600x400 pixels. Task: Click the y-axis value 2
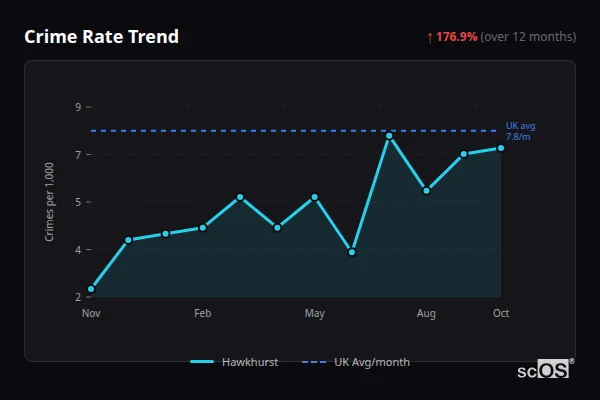pyautogui.click(x=78, y=297)
